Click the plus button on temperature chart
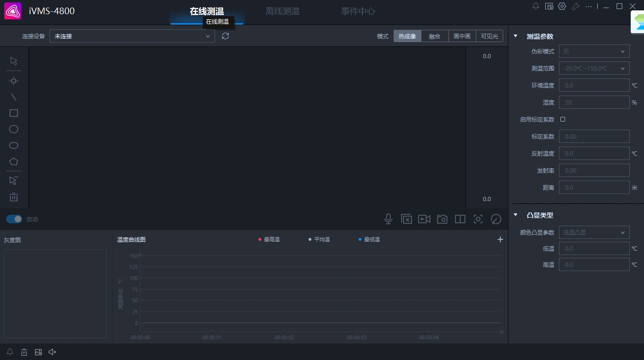 500,239
